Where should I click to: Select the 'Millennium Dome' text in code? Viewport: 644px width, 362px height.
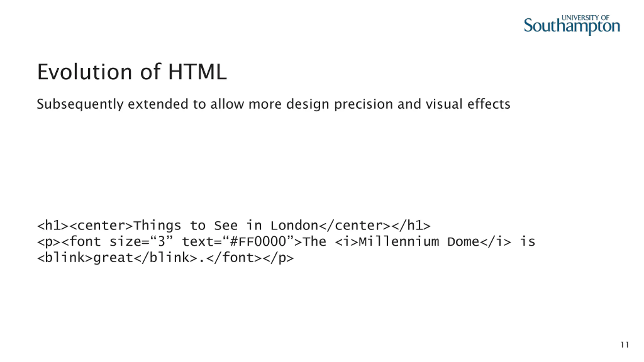(419, 242)
